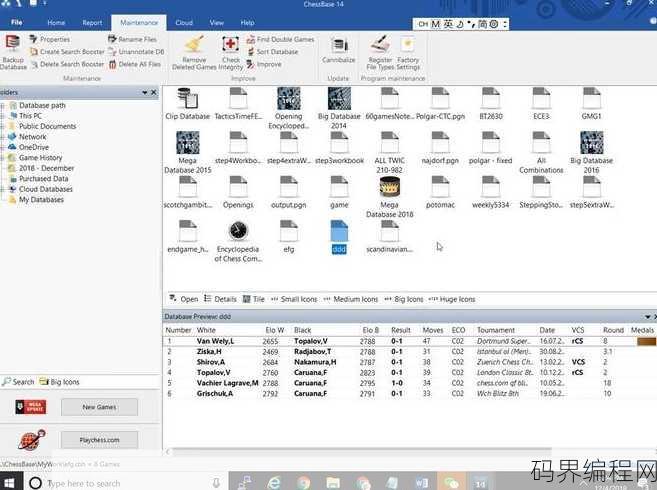Image resolution: width=657 pixels, height=490 pixels.
Task: Click the Search tab in sidebar
Action: [x=18, y=382]
